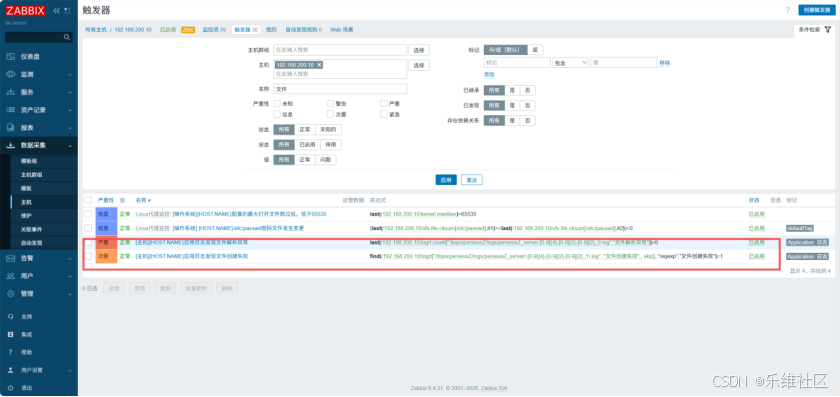The height and width of the screenshot is (397, 840).
Task: Expand the 告警 sidebar menu
Action: tap(70, 258)
